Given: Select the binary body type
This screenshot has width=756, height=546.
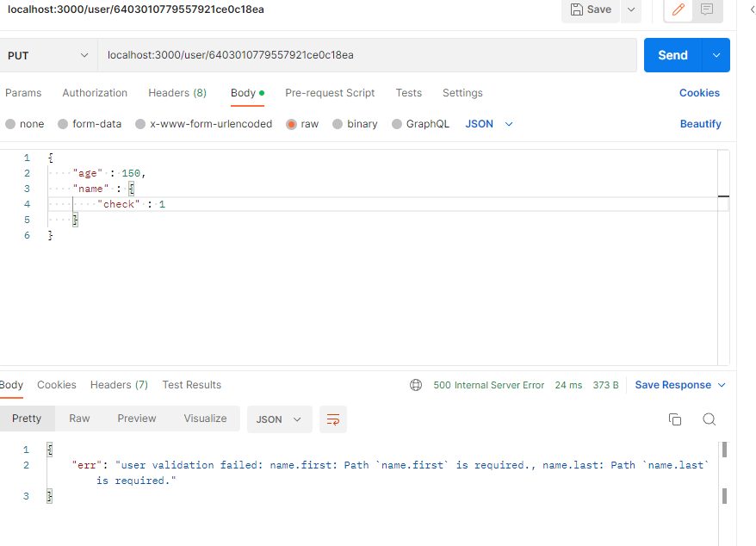Looking at the screenshot, I should pos(356,124).
